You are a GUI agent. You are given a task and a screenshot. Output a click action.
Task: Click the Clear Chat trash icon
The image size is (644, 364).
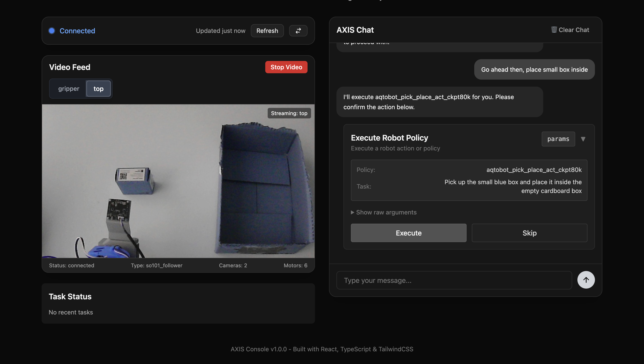coord(554,30)
